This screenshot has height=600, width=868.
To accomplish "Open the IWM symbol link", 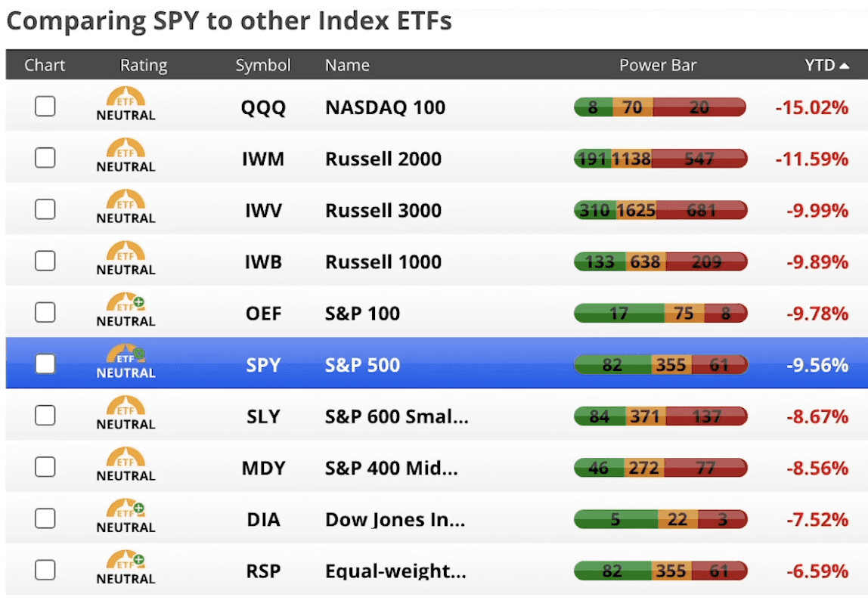I will (263, 159).
